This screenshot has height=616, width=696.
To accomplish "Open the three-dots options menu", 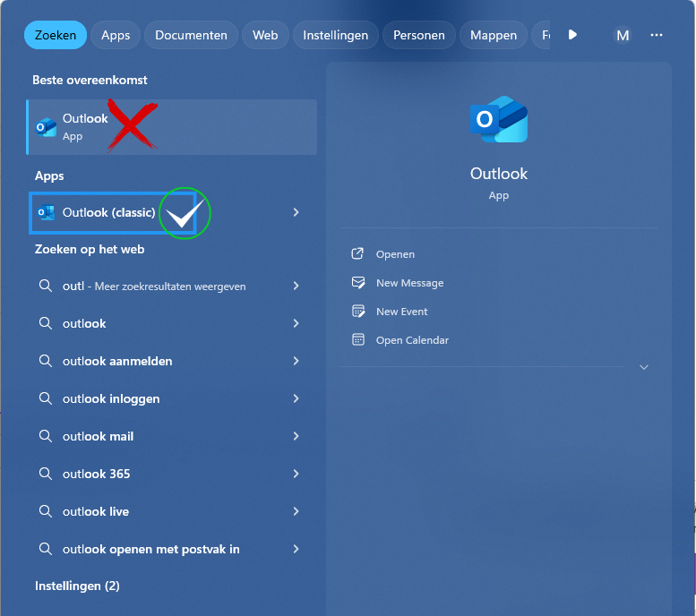I will [656, 35].
